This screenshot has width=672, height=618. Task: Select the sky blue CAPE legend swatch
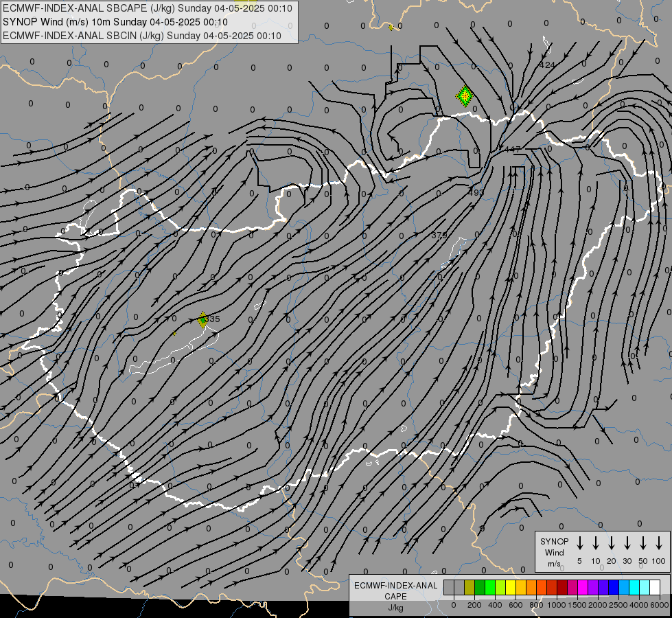624,587
